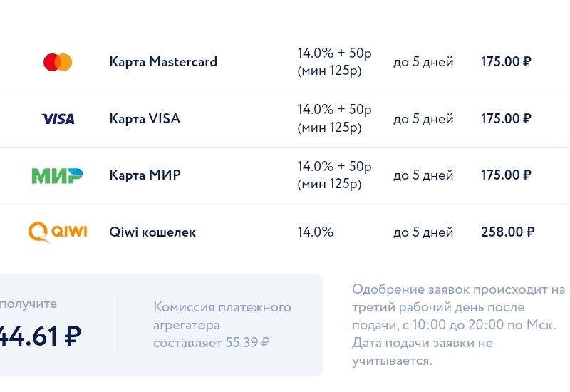Click the Mastercard 175.00 ₽ minimum amount
The width and height of the screenshot is (570, 392).
tap(506, 62)
